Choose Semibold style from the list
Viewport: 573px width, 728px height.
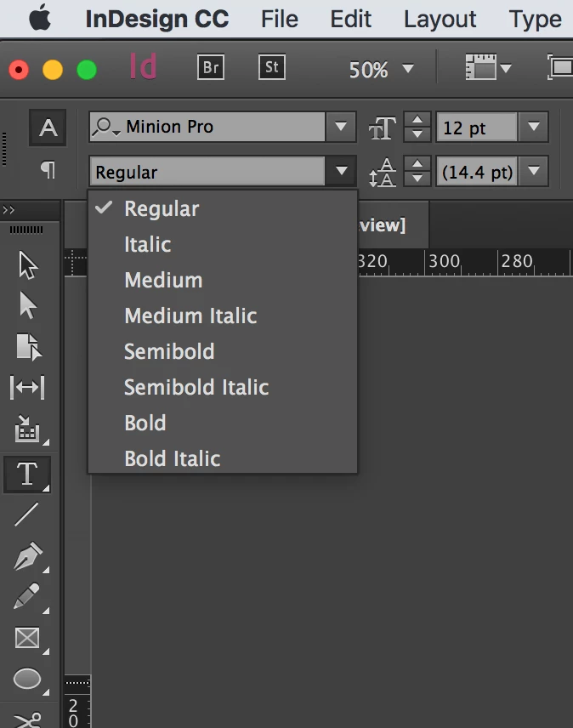click(x=223, y=351)
